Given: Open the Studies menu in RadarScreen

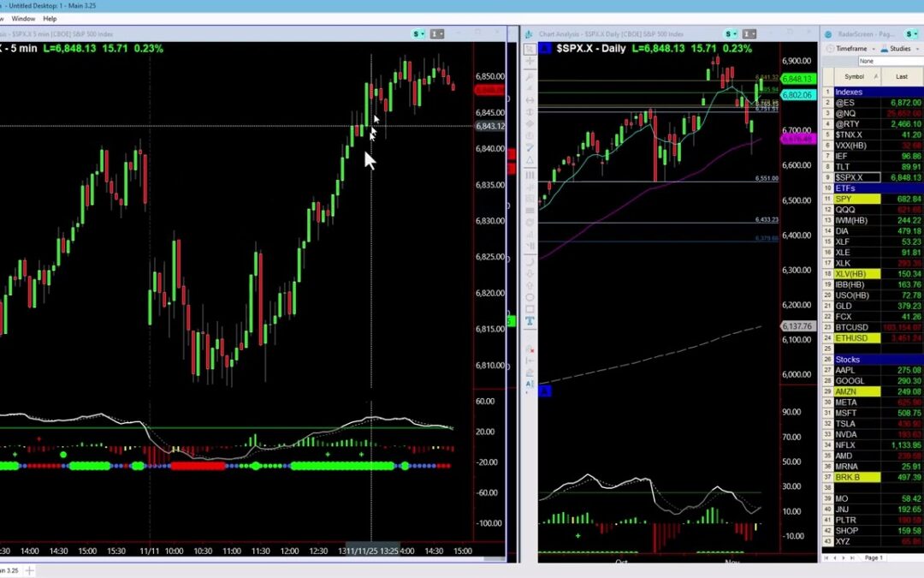Looking at the screenshot, I should coord(899,49).
